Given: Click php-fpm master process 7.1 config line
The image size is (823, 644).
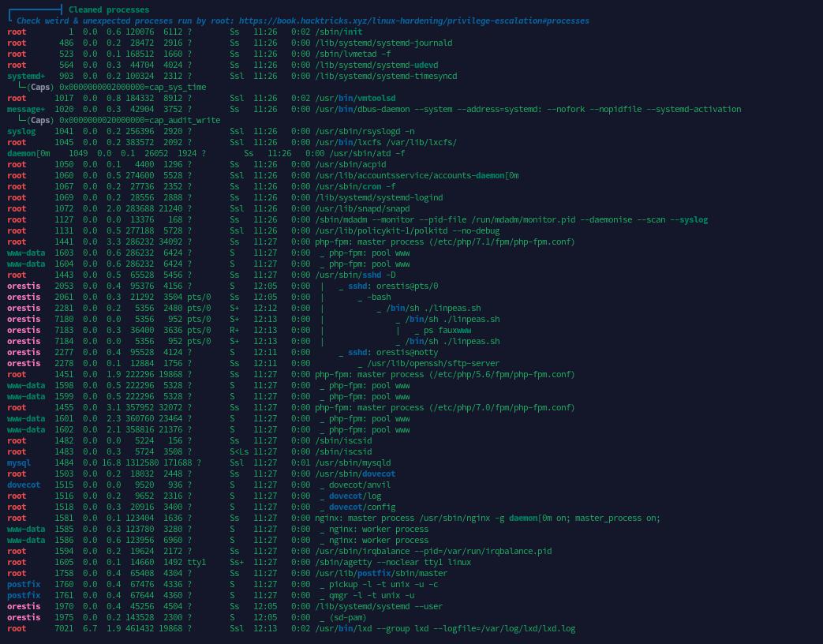Looking at the screenshot, I should coord(445,241).
